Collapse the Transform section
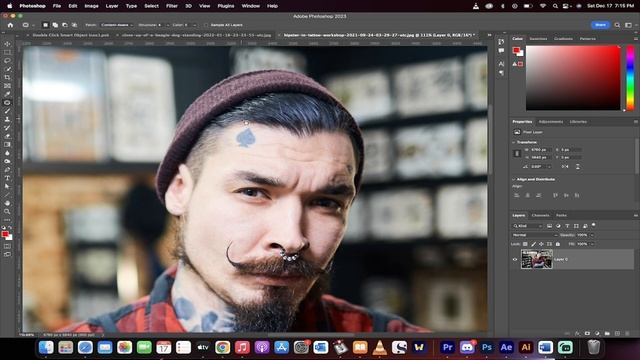This screenshot has height=360, width=640. pos(514,142)
